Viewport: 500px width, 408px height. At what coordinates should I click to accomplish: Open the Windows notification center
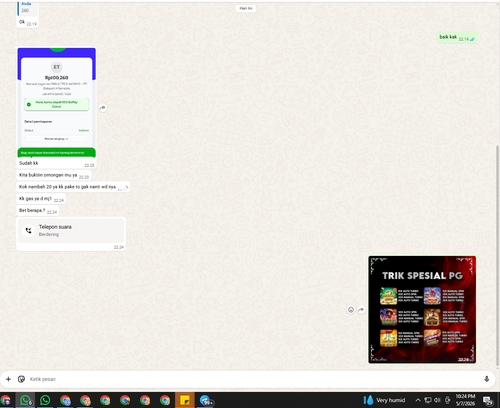(x=489, y=400)
